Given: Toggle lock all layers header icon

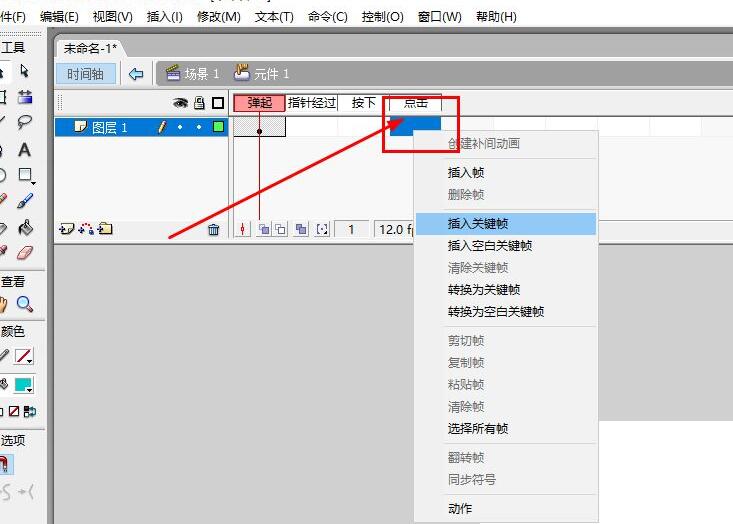Looking at the screenshot, I should point(199,103).
